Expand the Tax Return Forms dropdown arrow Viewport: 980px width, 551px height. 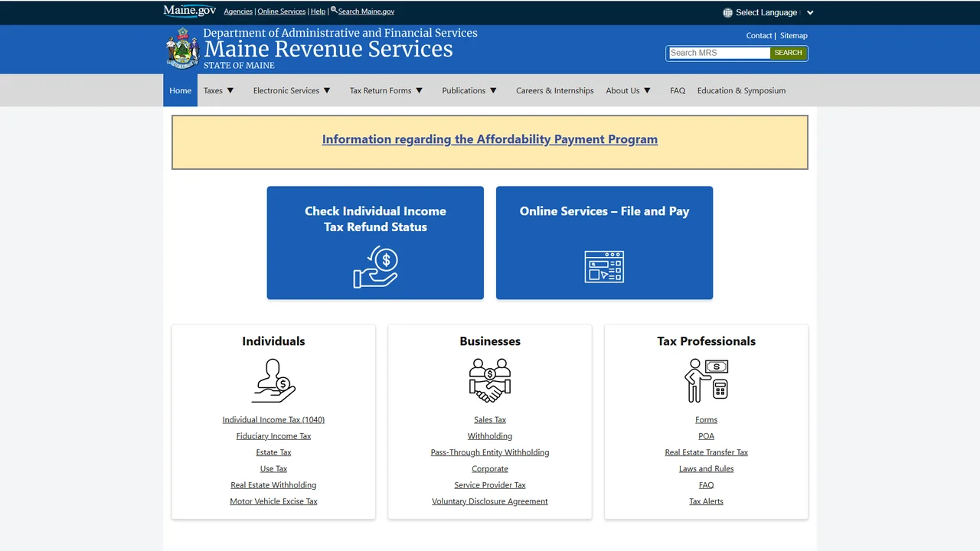[419, 90]
